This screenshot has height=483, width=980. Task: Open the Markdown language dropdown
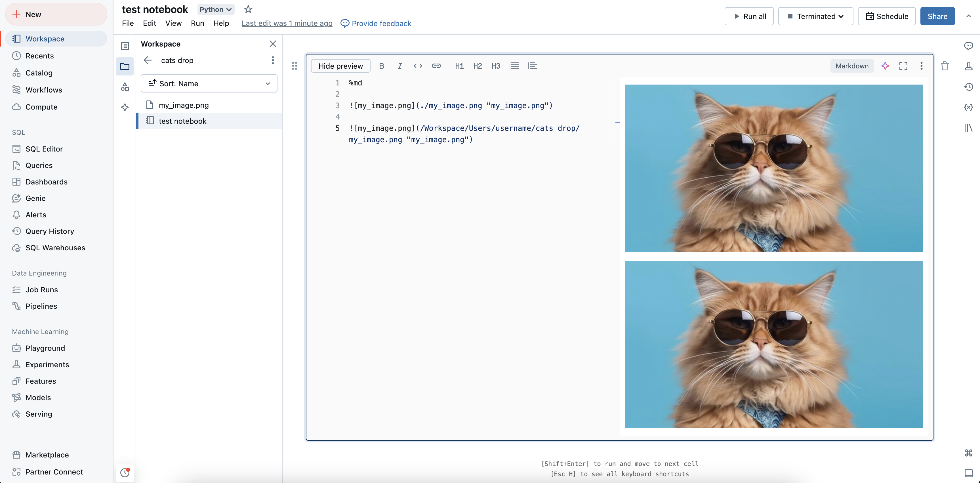[851, 66]
